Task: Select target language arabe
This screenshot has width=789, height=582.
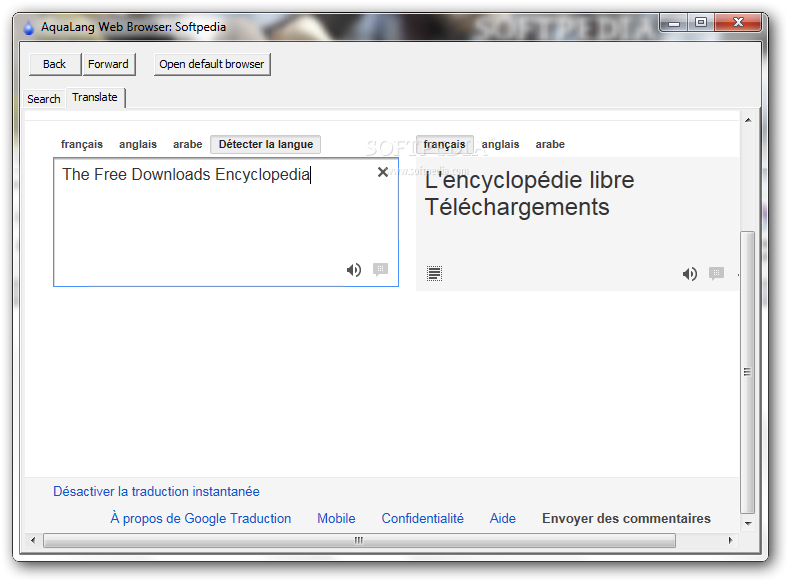Action: click(550, 144)
